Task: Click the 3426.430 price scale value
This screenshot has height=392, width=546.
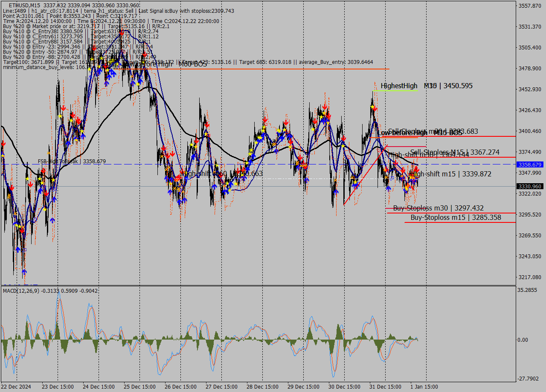Action: point(529,110)
